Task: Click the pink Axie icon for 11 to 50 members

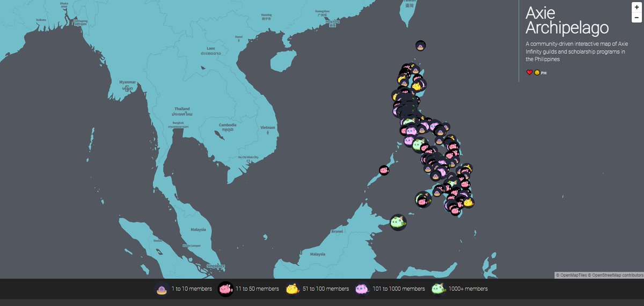Action: click(x=226, y=289)
